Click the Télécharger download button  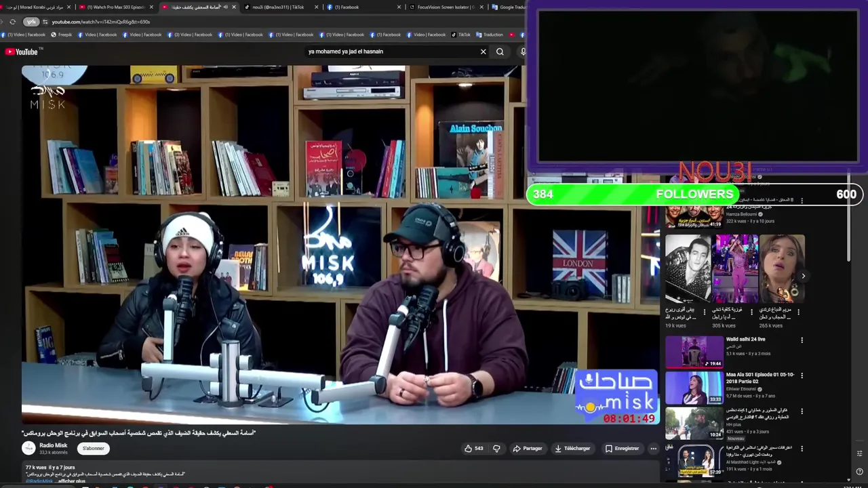pyautogui.click(x=572, y=448)
